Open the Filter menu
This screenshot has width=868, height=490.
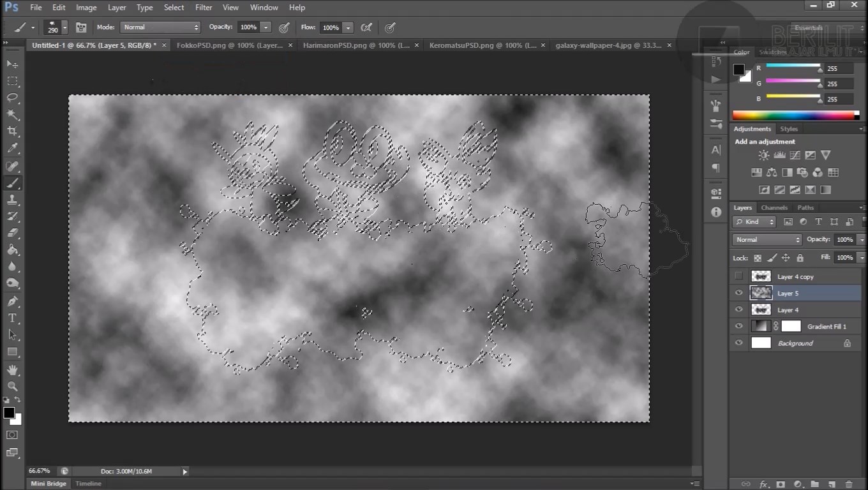204,8
